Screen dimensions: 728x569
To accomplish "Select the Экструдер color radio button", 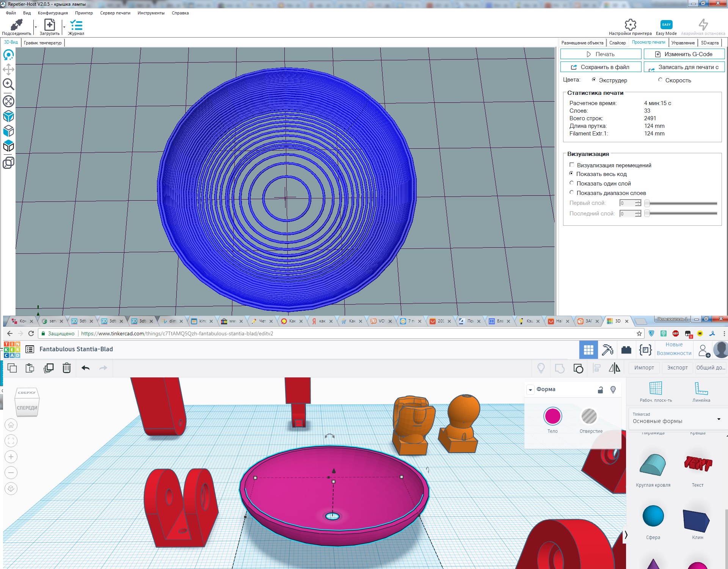I will pos(594,80).
